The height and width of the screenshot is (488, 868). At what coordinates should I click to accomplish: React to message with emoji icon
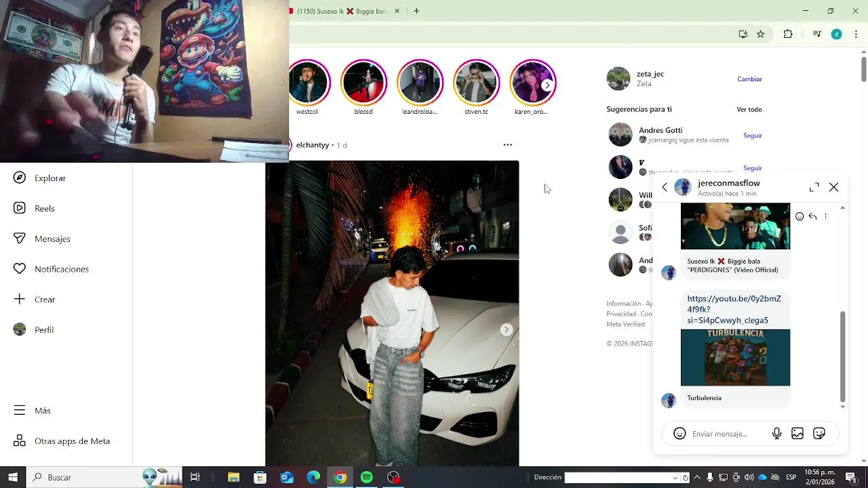click(800, 217)
